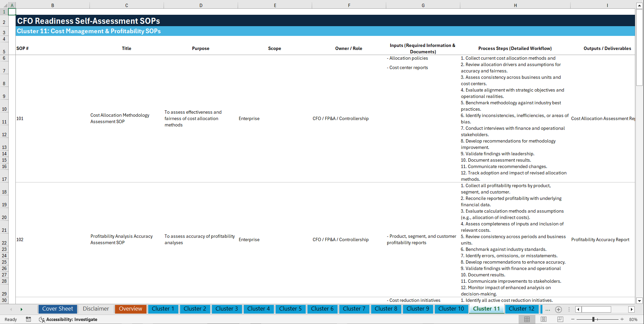The height and width of the screenshot is (324, 644).
Task: Select column F header
Action: coord(349,5)
